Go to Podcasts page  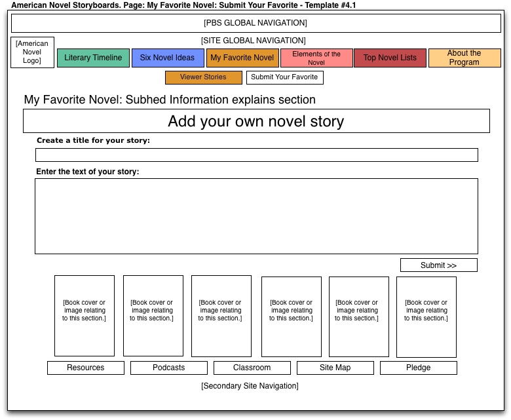point(168,368)
